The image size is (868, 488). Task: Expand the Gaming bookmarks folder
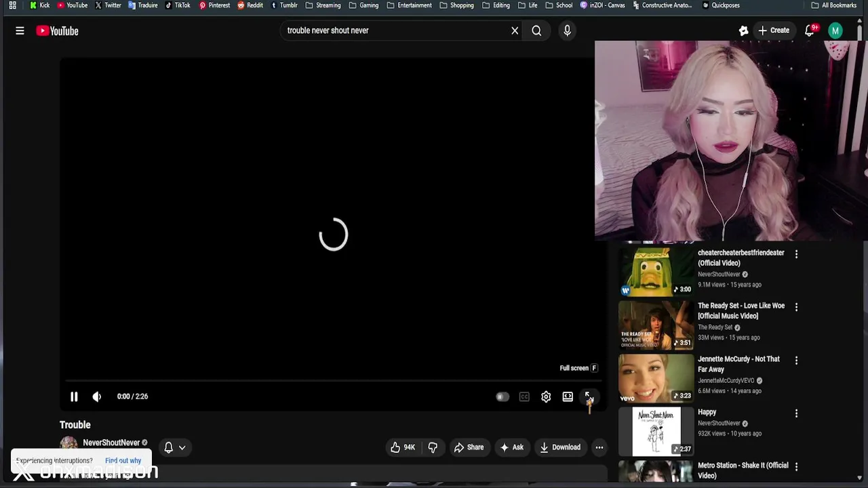point(363,5)
